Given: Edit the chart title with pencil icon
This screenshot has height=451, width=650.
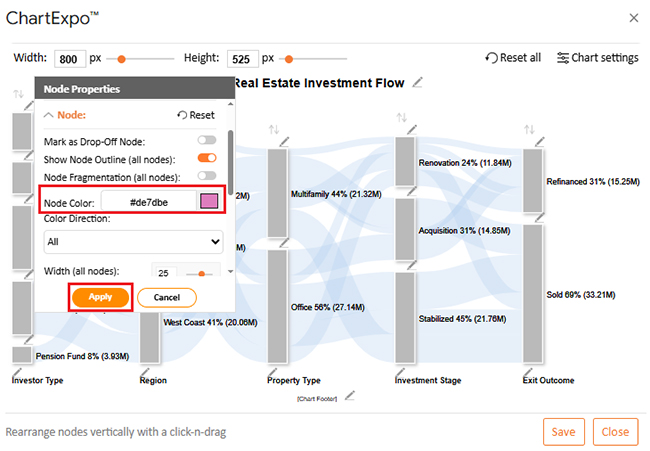Looking at the screenshot, I should 418,83.
